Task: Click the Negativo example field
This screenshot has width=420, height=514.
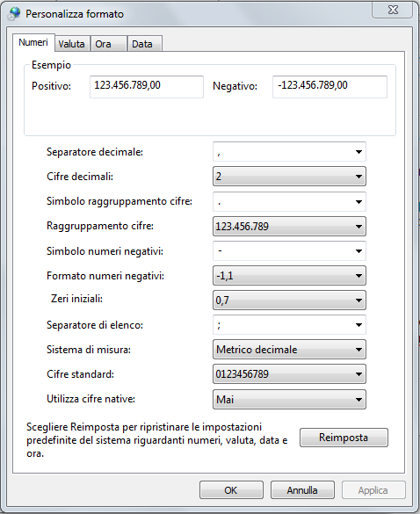Action: (x=329, y=86)
